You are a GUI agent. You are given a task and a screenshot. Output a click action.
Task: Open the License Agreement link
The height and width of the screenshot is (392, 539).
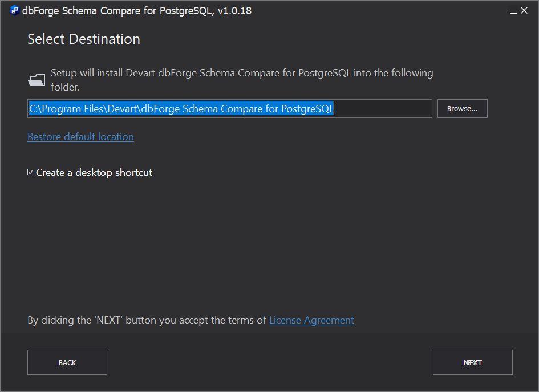pyautogui.click(x=311, y=320)
